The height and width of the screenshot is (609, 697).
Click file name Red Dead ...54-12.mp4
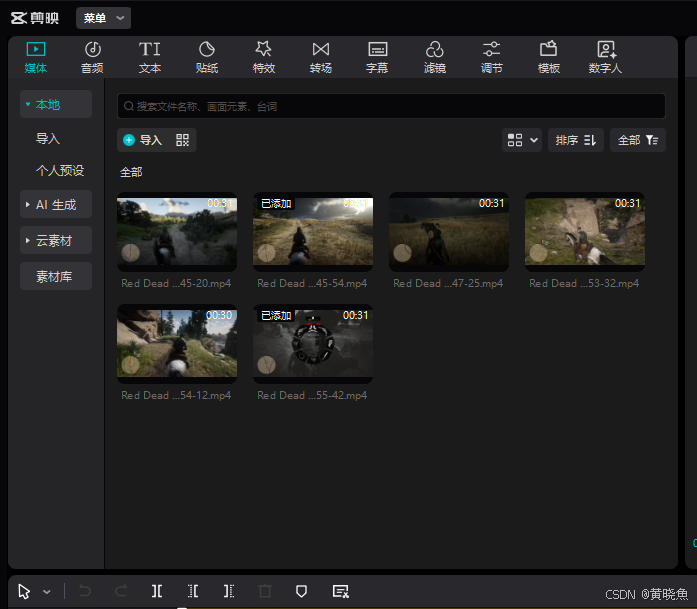click(x=176, y=396)
